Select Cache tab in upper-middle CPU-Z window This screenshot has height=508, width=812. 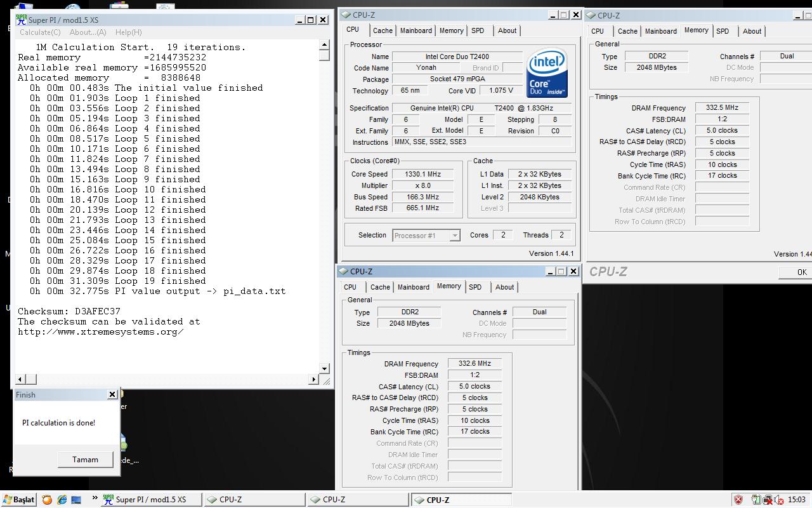point(383,30)
